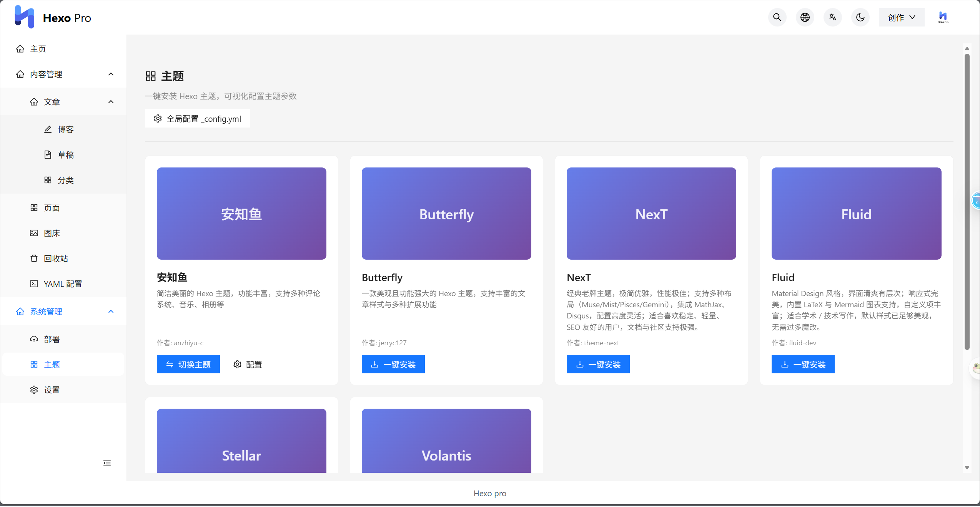980x507 pixels.
Task: Open 草稿 in the sidebar
Action: click(63, 155)
